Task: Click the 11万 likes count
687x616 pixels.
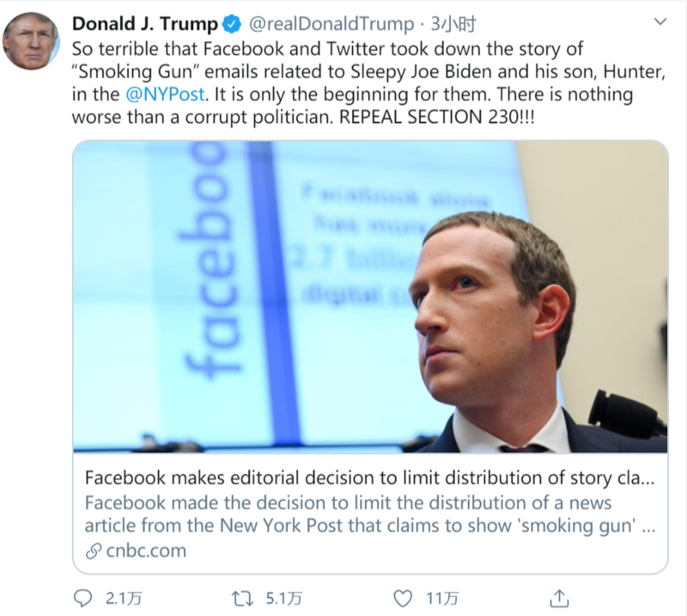Action: click(442, 599)
